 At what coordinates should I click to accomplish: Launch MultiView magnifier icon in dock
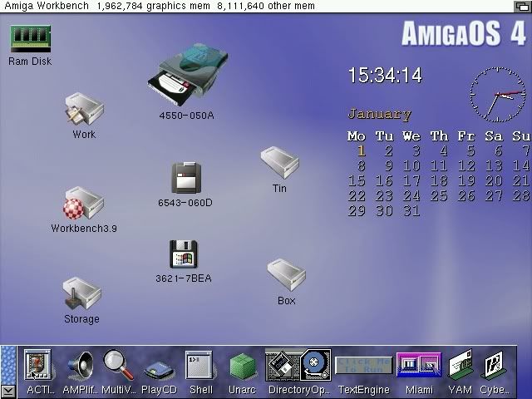pos(118,365)
